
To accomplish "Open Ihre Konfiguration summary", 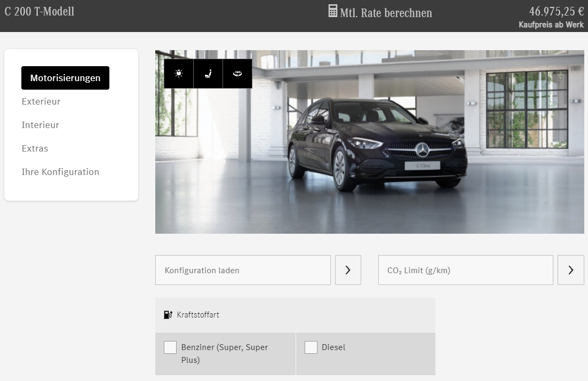I will point(60,172).
